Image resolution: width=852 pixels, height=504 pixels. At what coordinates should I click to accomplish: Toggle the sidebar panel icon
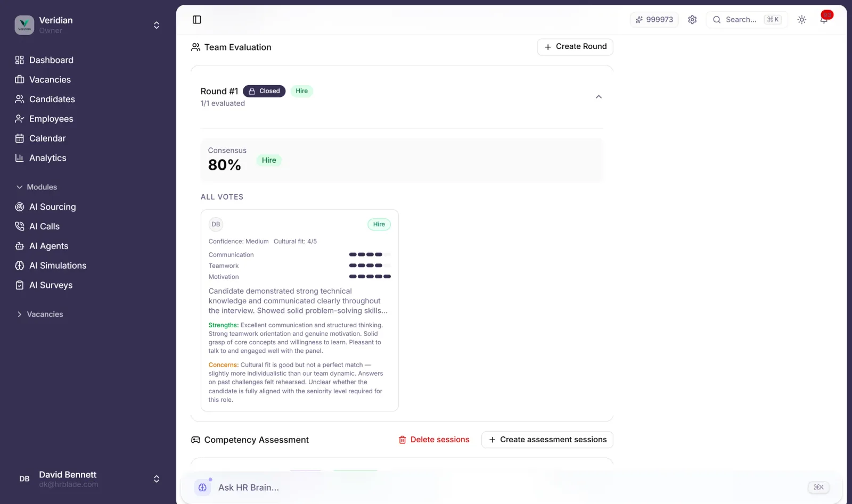[x=197, y=20]
